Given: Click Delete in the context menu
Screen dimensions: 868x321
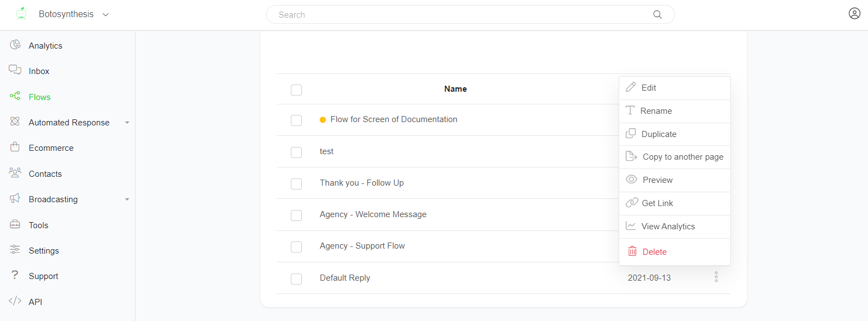Looking at the screenshot, I should point(654,252).
